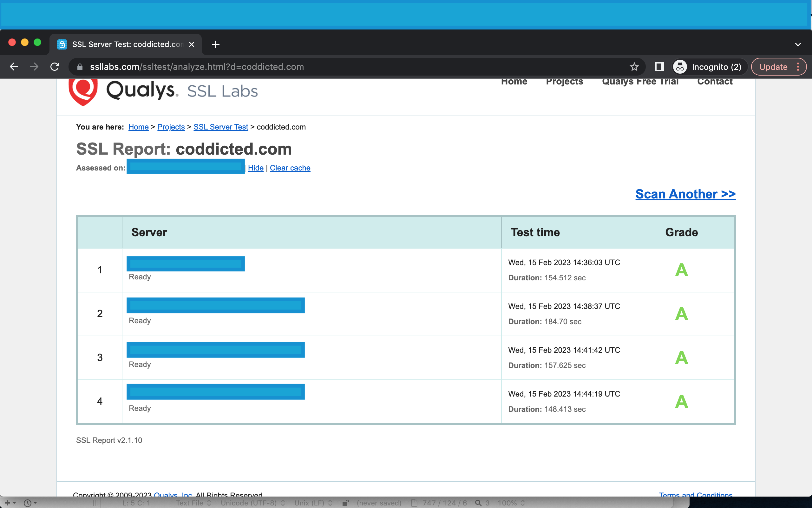
Task: Follow the Home breadcrumb link
Action: tap(138, 127)
